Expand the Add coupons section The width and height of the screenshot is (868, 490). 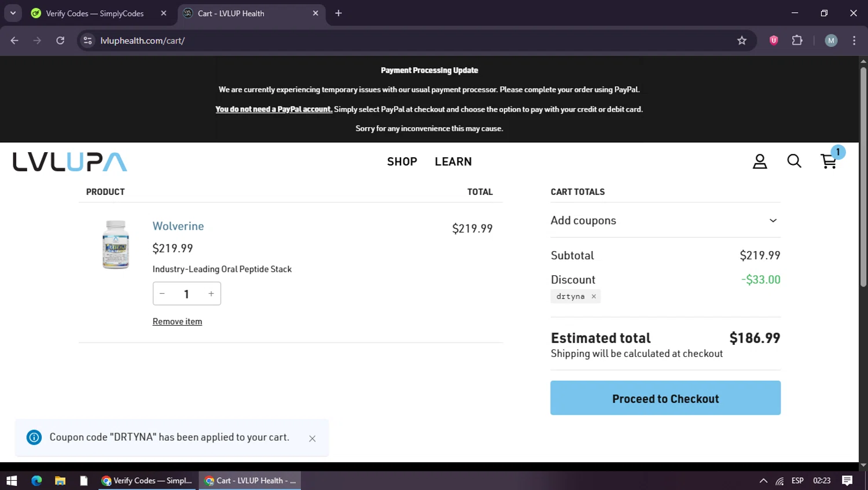coord(665,220)
